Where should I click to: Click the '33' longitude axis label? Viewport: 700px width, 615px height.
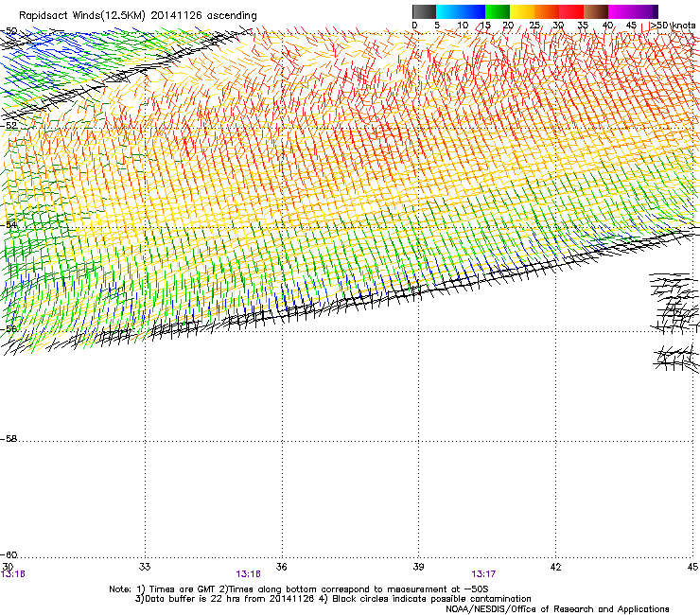(x=145, y=567)
